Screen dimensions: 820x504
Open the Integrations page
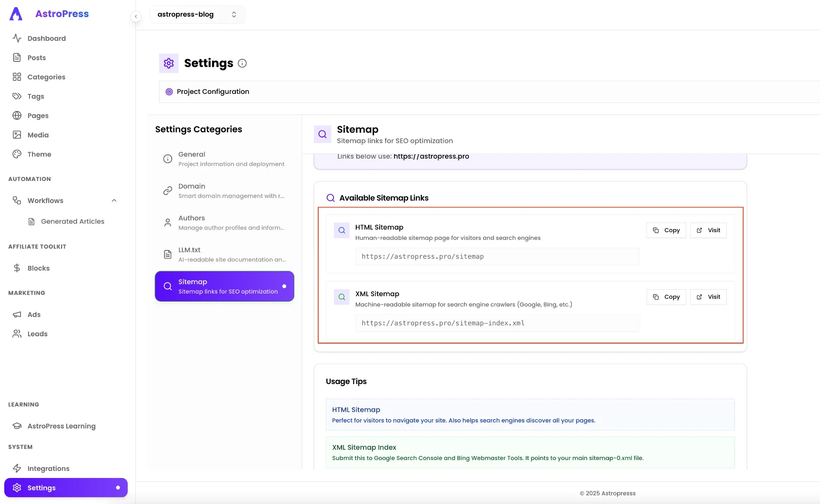tap(48, 468)
